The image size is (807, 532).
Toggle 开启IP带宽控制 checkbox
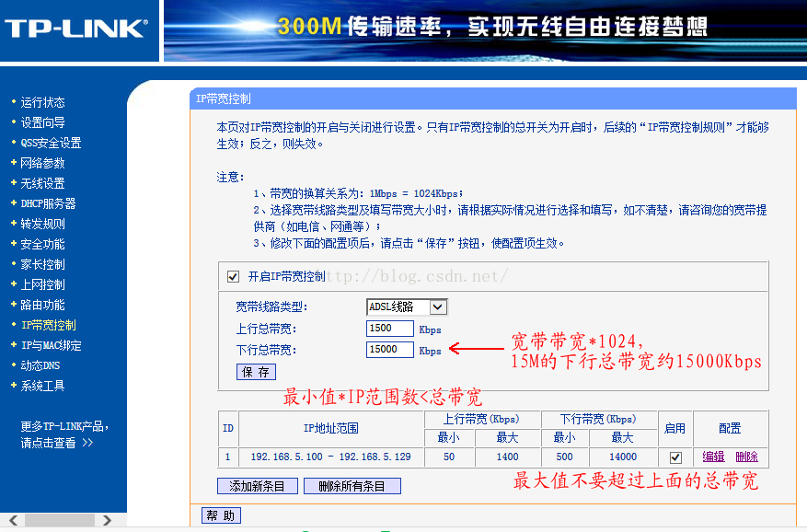[233, 276]
